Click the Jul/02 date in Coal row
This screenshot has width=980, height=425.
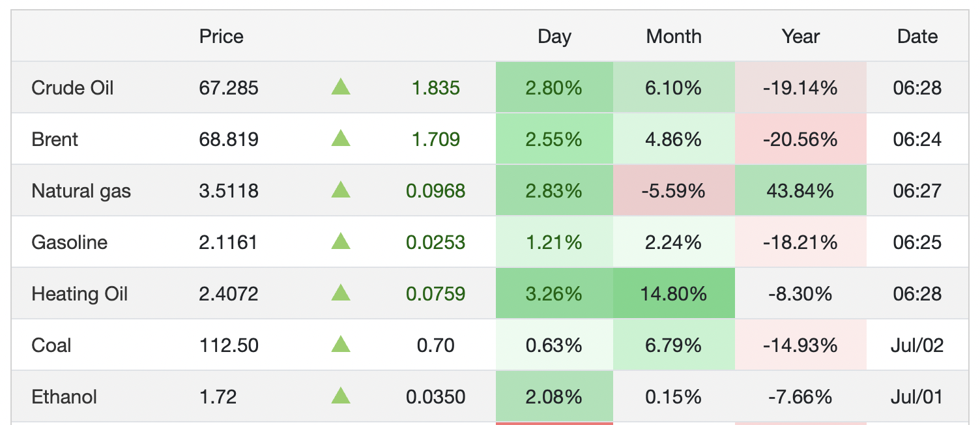[x=917, y=345]
